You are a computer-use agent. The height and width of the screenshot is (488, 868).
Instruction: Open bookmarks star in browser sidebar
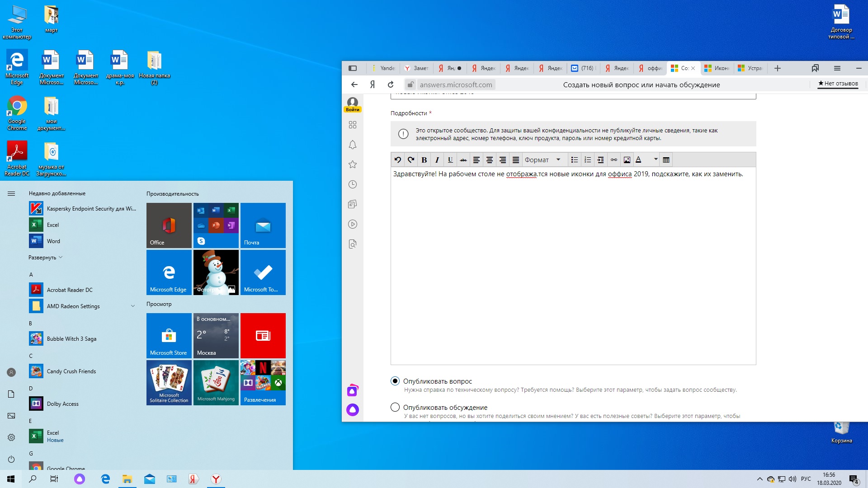tap(353, 164)
